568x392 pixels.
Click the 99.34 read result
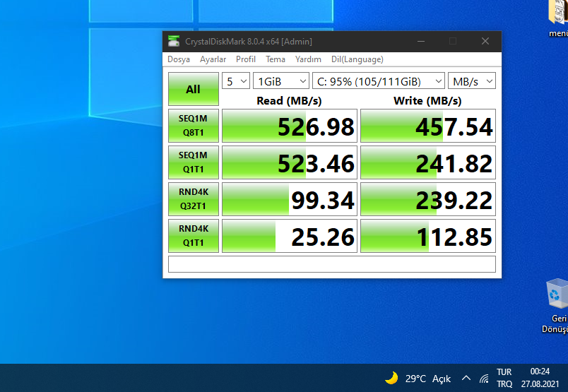290,199
